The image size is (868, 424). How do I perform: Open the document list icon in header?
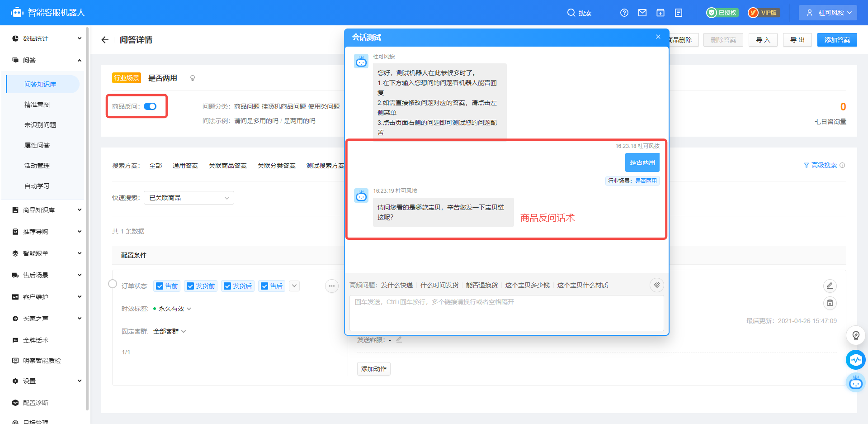(x=679, y=13)
